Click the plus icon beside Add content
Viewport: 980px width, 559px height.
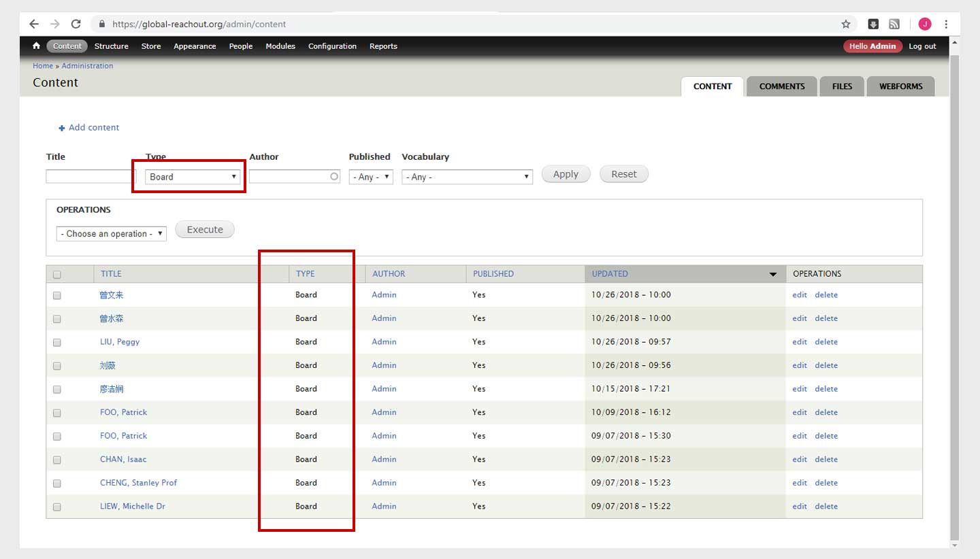[61, 128]
